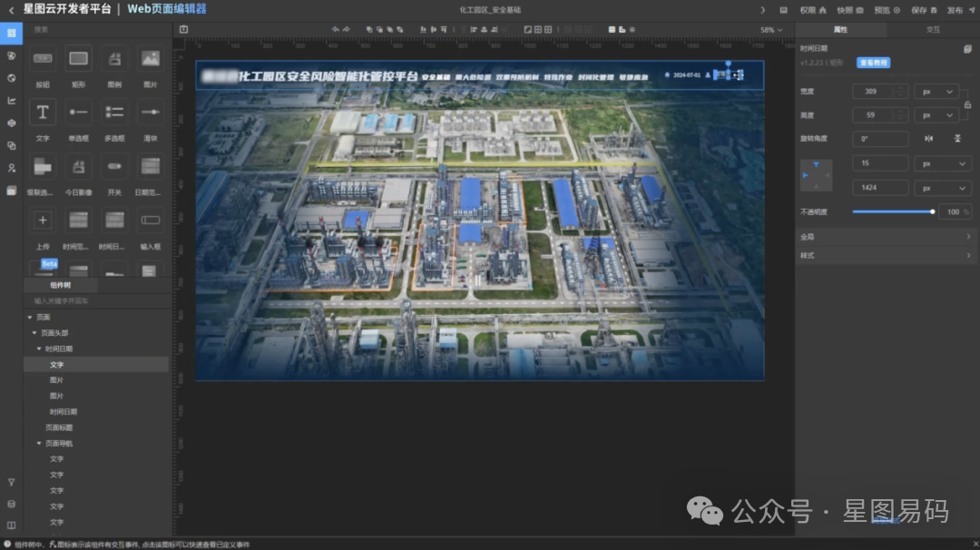Click the 宽度 width input showing 309
The height and width of the screenshot is (550, 980).
click(879, 92)
